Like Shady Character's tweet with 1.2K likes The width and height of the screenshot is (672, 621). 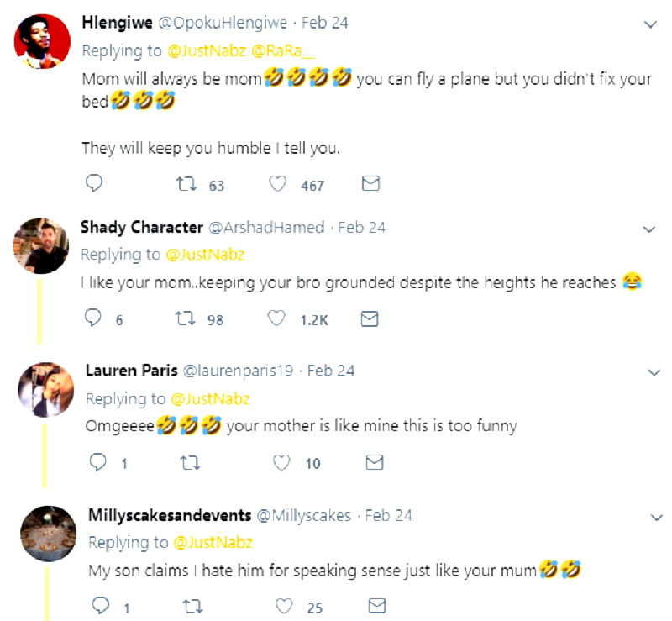tap(277, 319)
